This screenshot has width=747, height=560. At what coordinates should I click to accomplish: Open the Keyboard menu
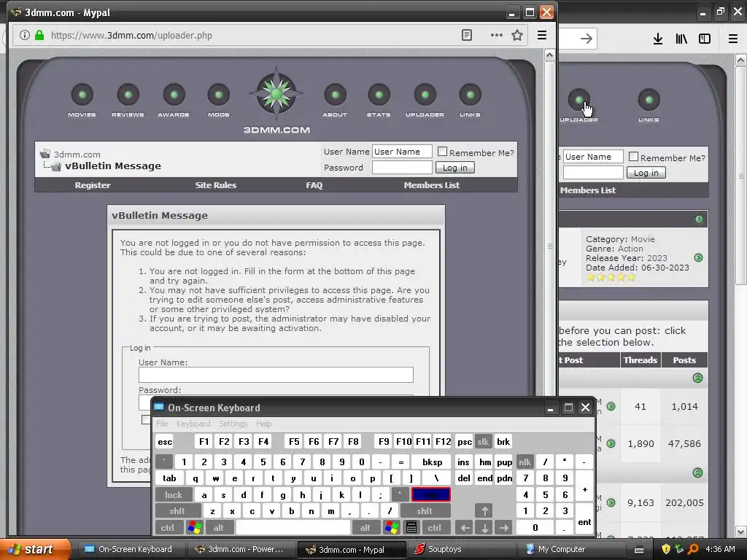click(x=193, y=424)
